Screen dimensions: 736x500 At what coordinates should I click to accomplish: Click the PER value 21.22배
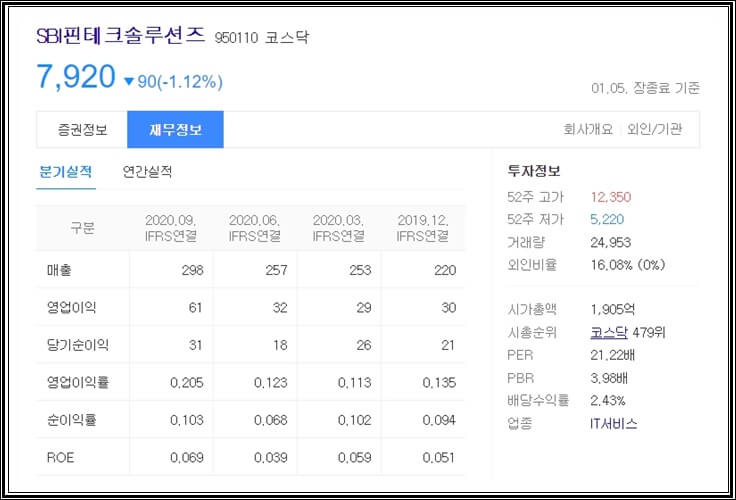[612, 355]
